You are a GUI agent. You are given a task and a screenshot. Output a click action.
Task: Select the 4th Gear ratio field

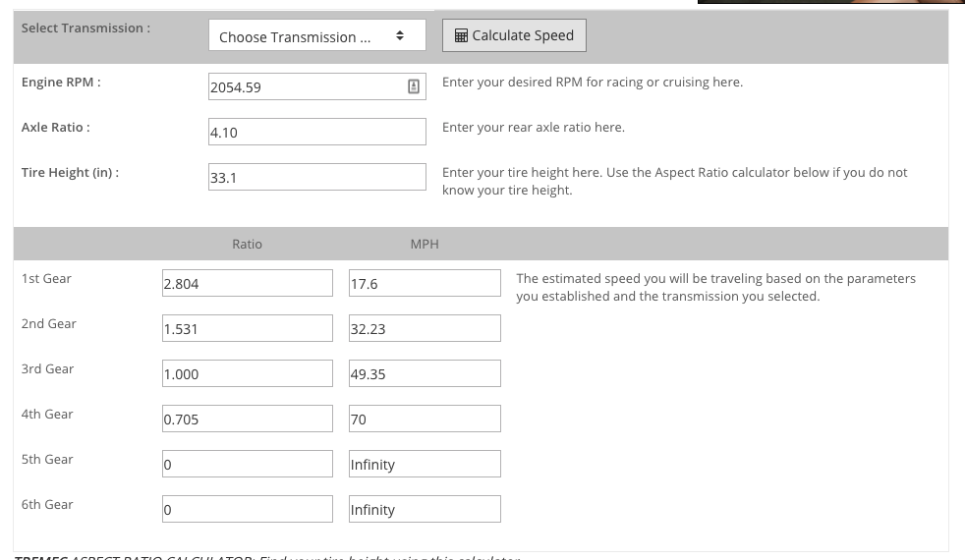248,419
